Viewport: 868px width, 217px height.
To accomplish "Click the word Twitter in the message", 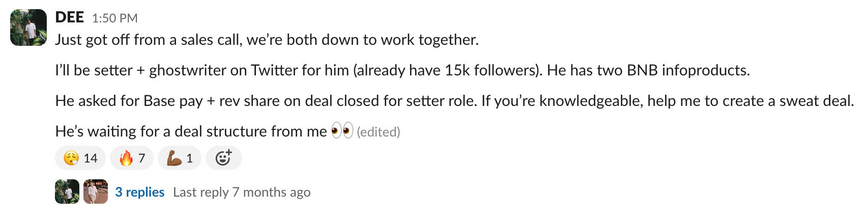I will pos(275,70).
